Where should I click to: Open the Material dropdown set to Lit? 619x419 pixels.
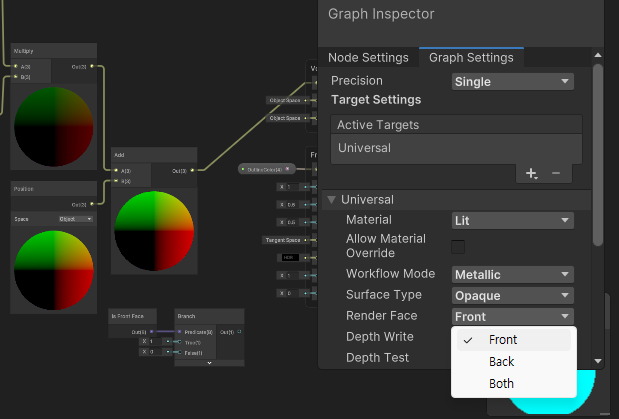pos(512,220)
